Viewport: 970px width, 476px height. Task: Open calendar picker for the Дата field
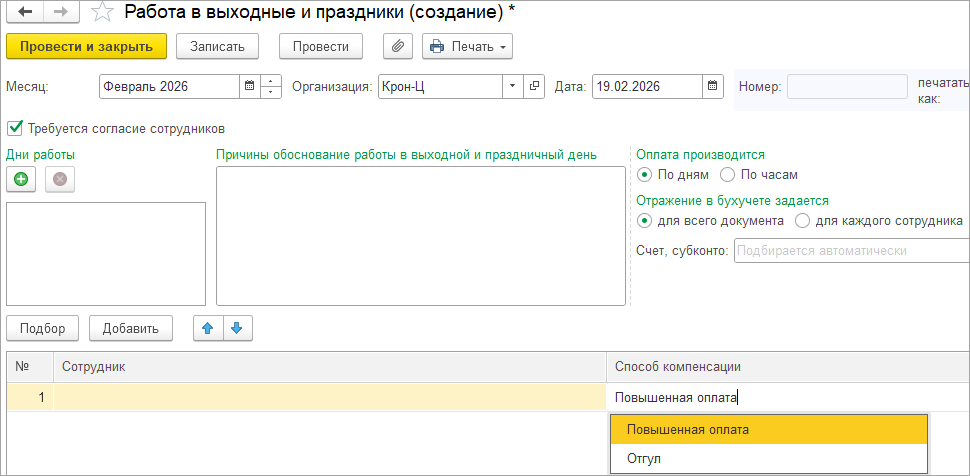click(712, 87)
